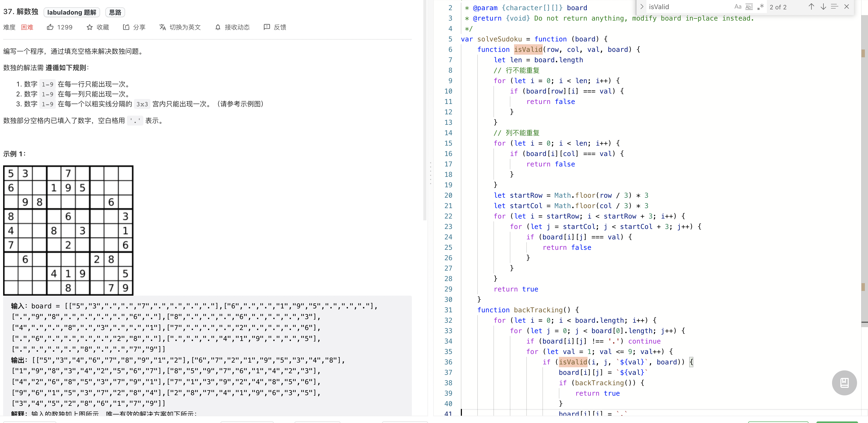868x423 pixels.
Task: Toggle Use Regular Expression in find bar
Action: 760,7
